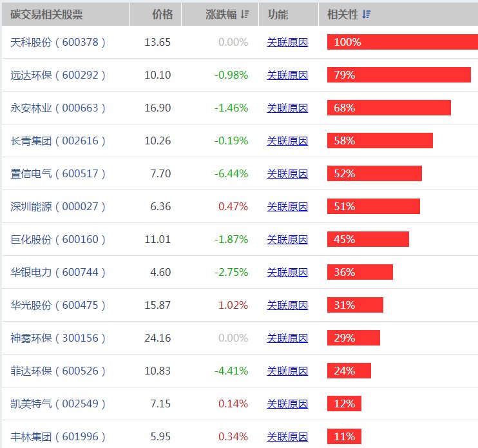This screenshot has height=448, width=478.
Task: Select stock 菲达环保 (600526)
Action: [58, 371]
